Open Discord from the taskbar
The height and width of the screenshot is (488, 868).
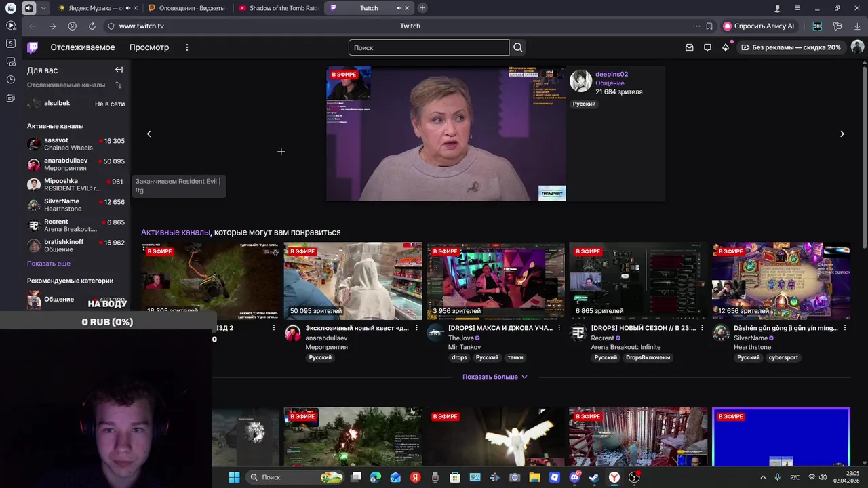[574, 477]
